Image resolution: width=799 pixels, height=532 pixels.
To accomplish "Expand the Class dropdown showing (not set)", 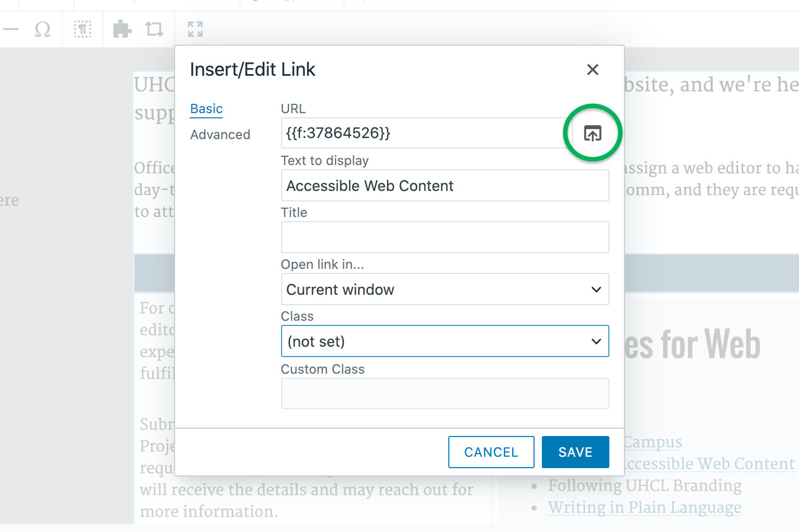I will click(x=445, y=341).
